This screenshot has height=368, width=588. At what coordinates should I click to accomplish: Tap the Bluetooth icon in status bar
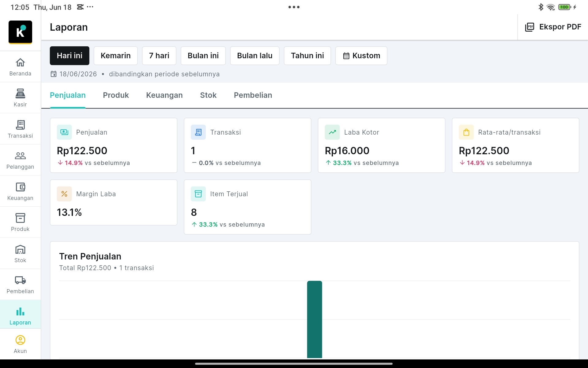(541, 7)
